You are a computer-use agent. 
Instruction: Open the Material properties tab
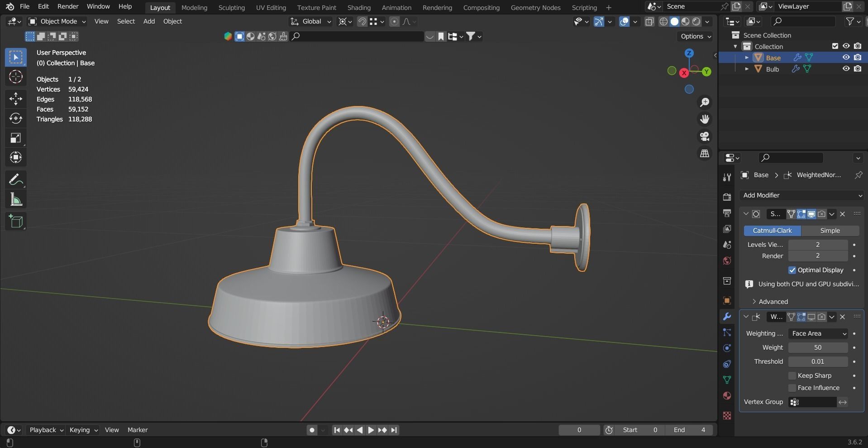[727, 396]
